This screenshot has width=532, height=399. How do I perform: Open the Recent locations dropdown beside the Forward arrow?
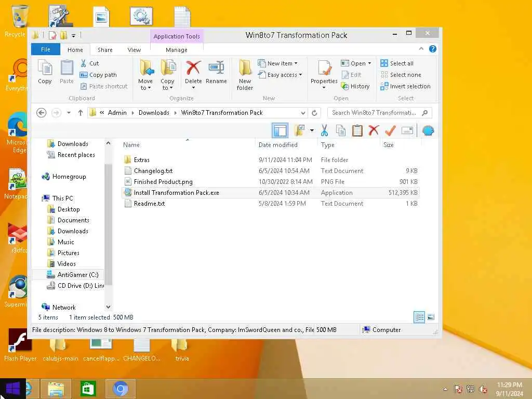69,113
